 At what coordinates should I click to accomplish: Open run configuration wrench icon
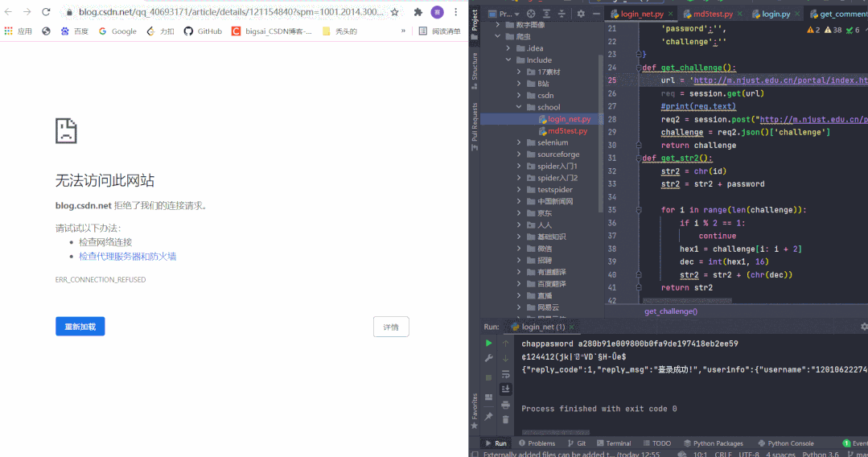point(488,358)
